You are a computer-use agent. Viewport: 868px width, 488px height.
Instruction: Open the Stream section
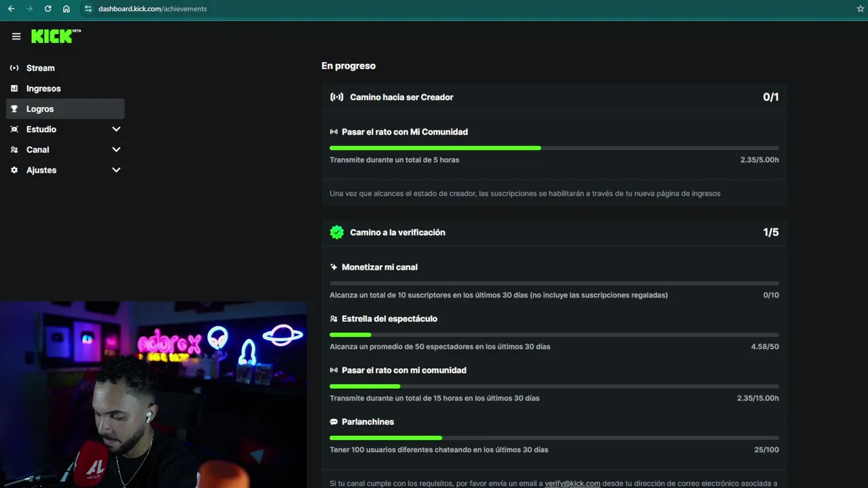point(65,68)
